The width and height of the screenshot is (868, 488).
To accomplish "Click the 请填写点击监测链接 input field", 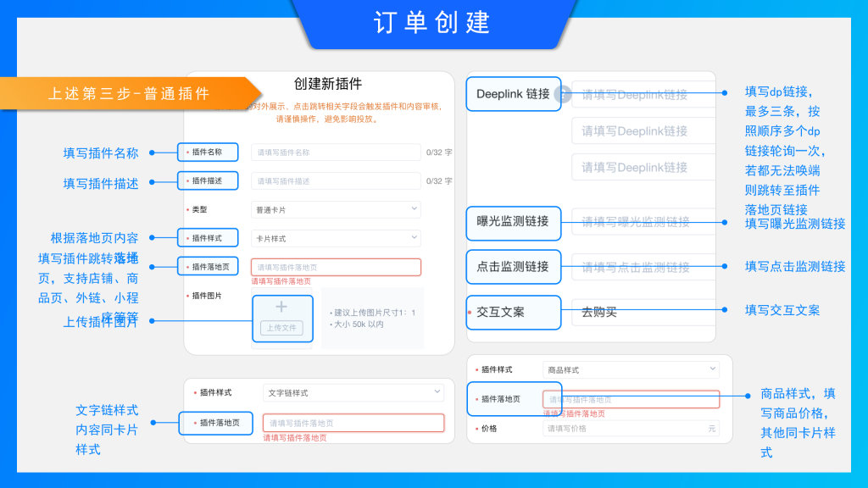I will (x=643, y=267).
